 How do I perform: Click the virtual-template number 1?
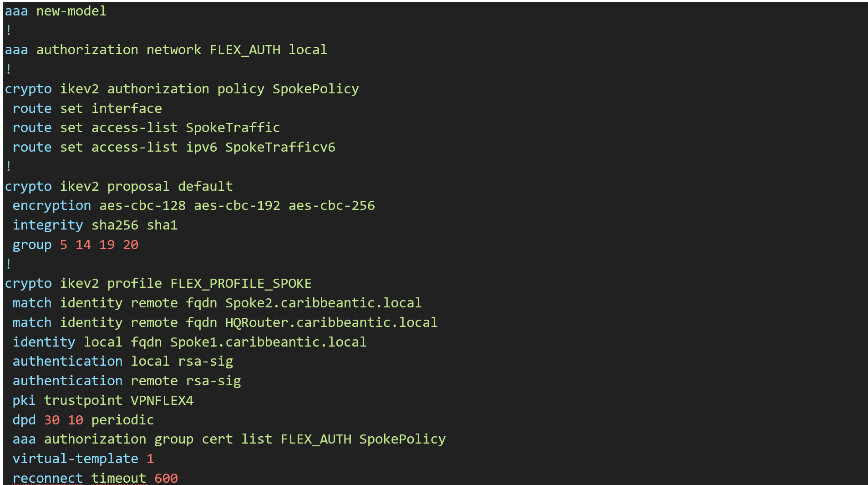point(150,459)
